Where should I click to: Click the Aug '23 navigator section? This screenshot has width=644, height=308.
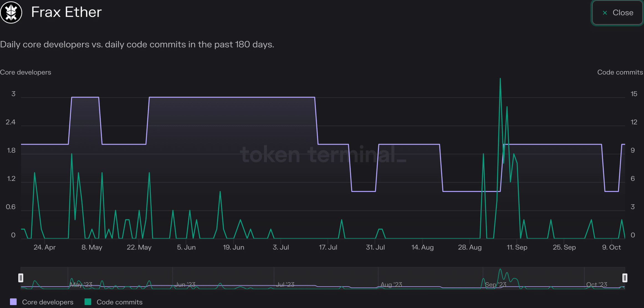tap(430, 278)
